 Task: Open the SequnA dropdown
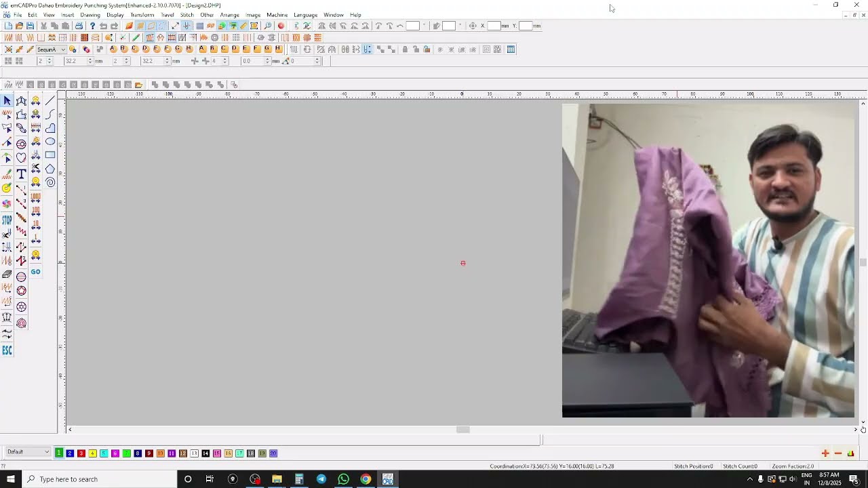coord(51,49)
